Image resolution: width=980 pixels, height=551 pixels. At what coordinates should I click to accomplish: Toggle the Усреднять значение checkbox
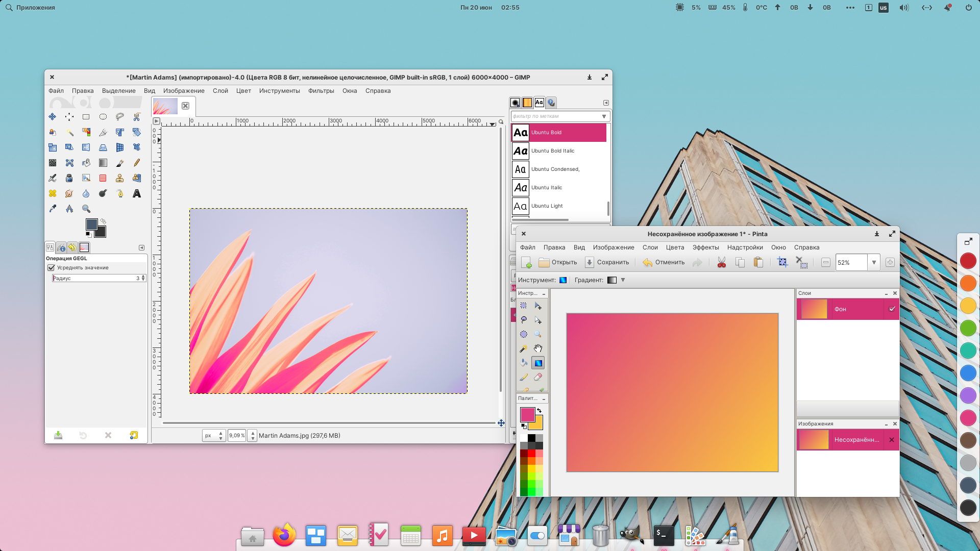[52, 268]
